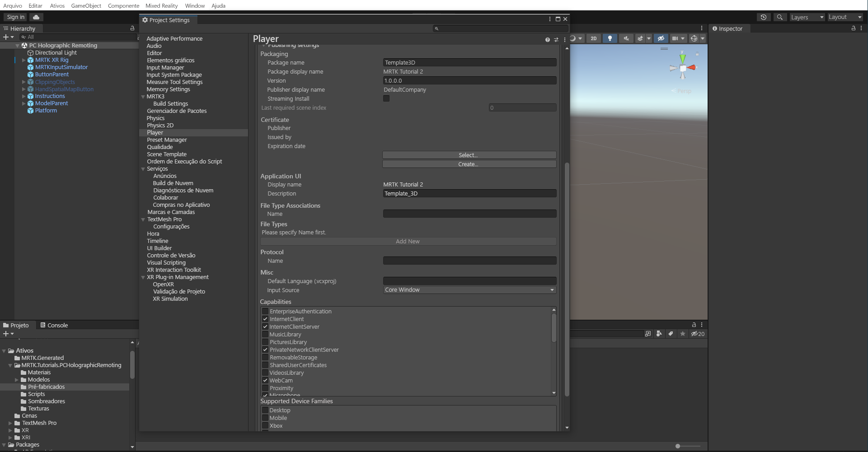Viewport: 868px width, 452px height.
Task: Open the GameObject menu
Action: 86,5
